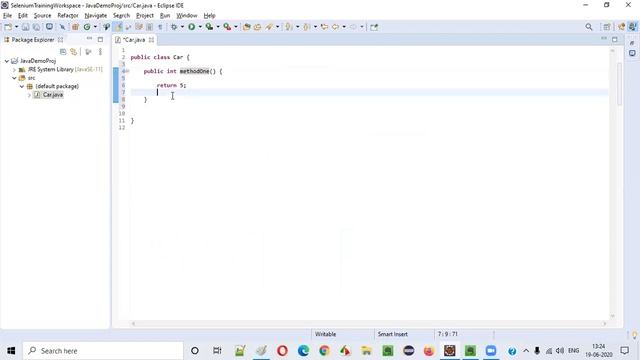
Task: Open Package Explorer view menu dots
Action: click(100, 52)
